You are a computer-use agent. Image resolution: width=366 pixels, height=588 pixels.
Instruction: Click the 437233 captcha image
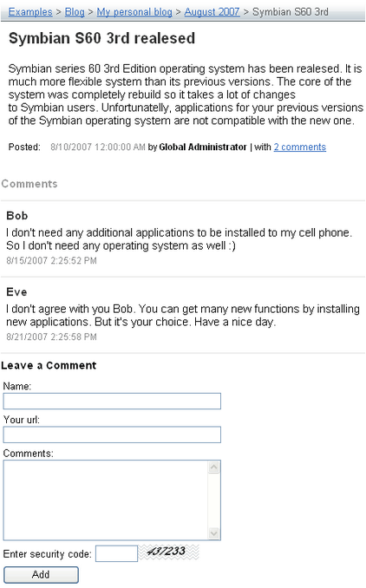[168, 552]
